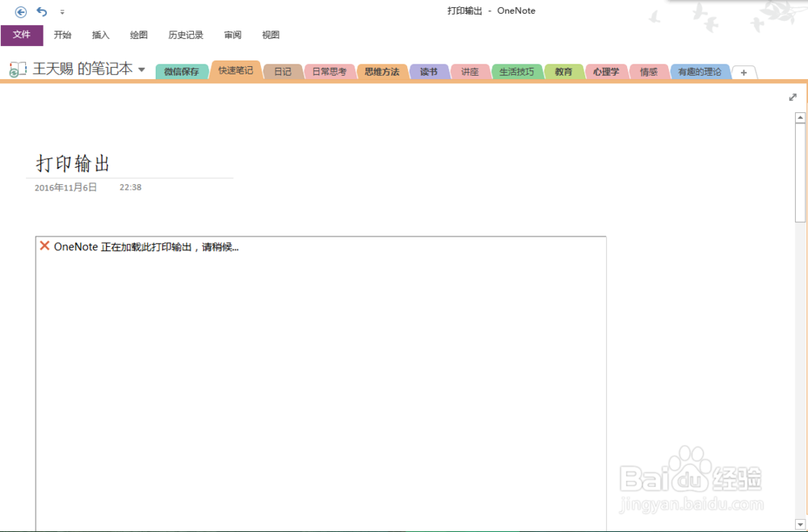808x532 pixels.
Task: Switch to the 教育 section tab
Action: (x=564, y=72)
